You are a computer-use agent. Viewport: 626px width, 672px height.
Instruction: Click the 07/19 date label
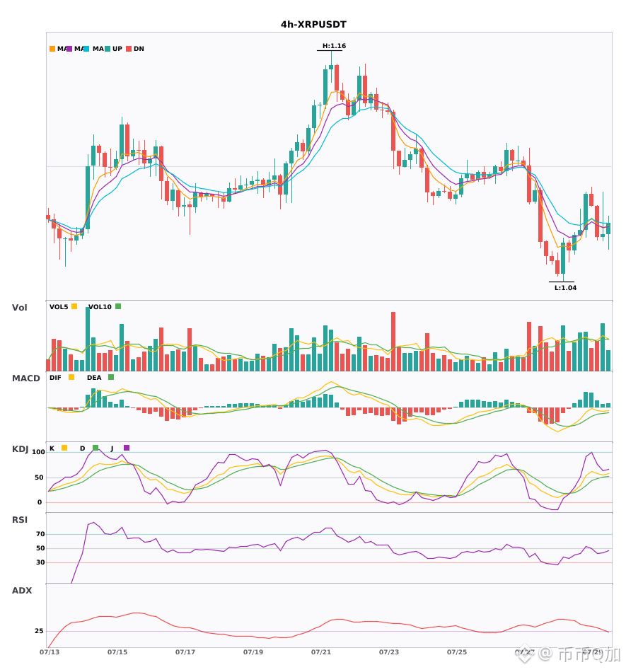coord(253,652)
